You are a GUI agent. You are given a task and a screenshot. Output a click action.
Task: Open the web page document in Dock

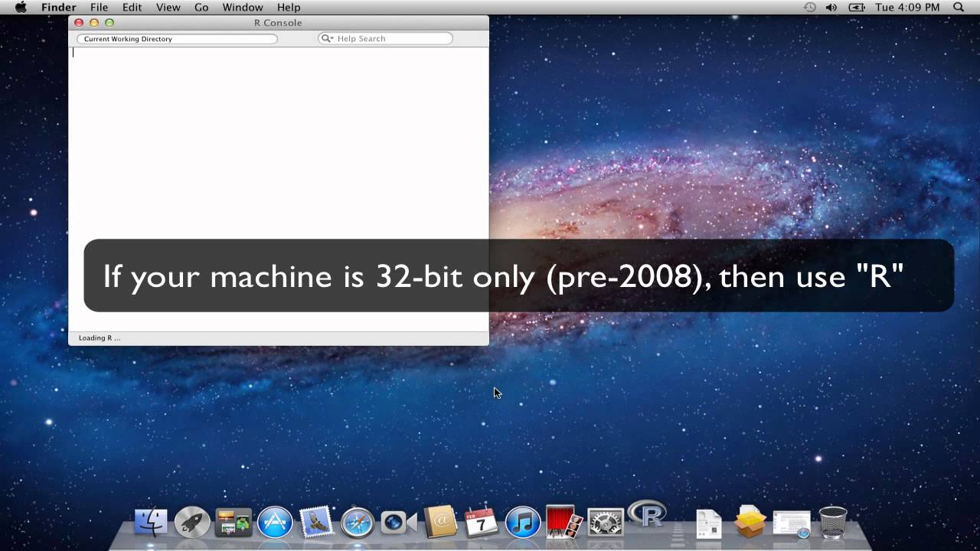(x=792, y=524)
